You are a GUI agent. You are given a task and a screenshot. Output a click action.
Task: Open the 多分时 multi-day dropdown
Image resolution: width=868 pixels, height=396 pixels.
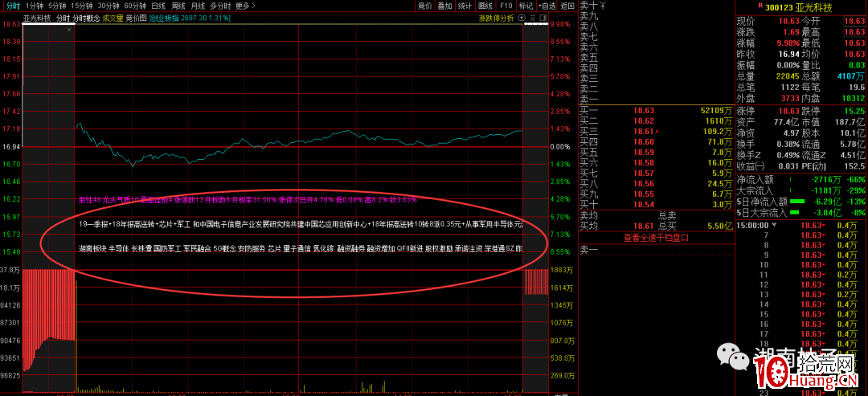point(221,6)
